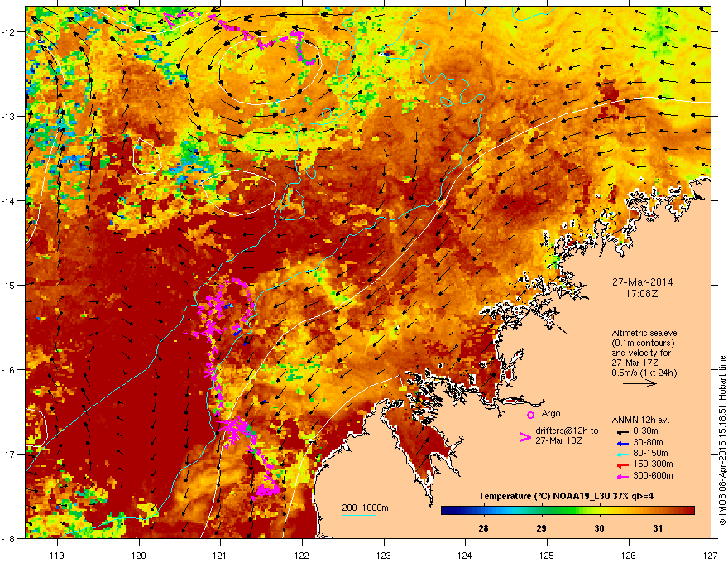The image size is (728, 563).
Task: Click the 'ANMN 12h av.' heading
Action: point(640,420)
